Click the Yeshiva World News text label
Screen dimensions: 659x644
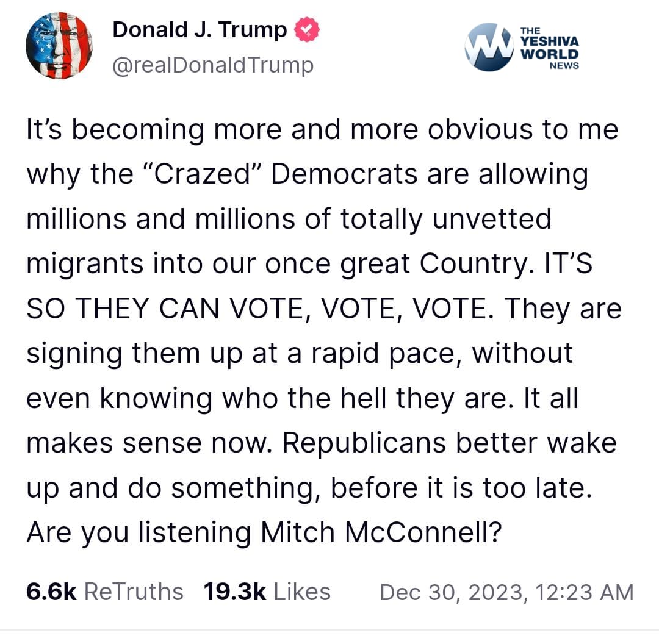click(549, 48)
